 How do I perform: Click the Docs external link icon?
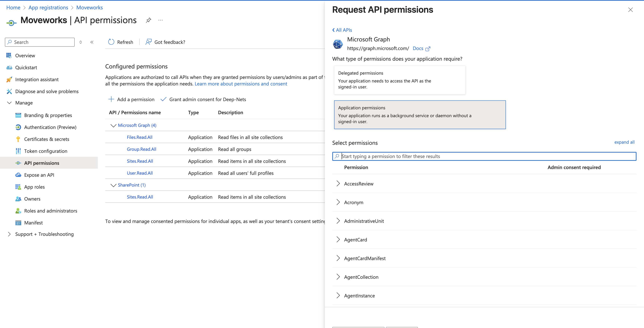[x=428, y=49]
